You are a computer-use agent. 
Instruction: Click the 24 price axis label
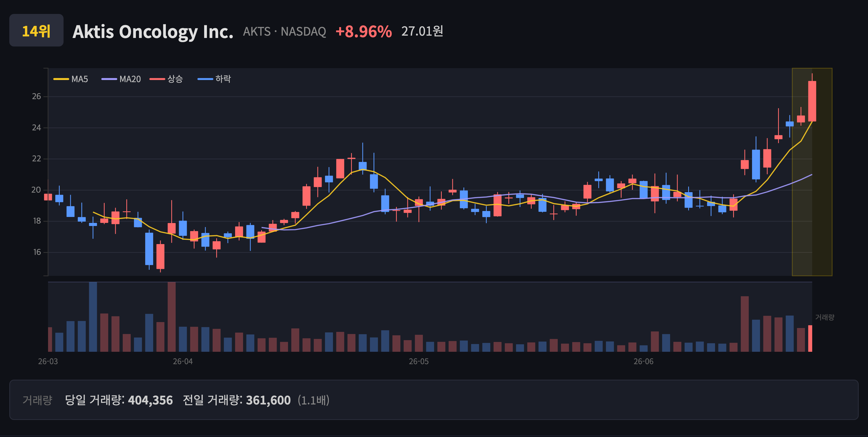coord(36,128)
